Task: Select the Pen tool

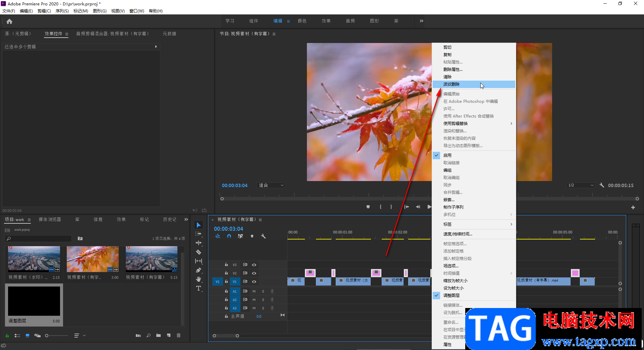Action: (x=199, y=270)
